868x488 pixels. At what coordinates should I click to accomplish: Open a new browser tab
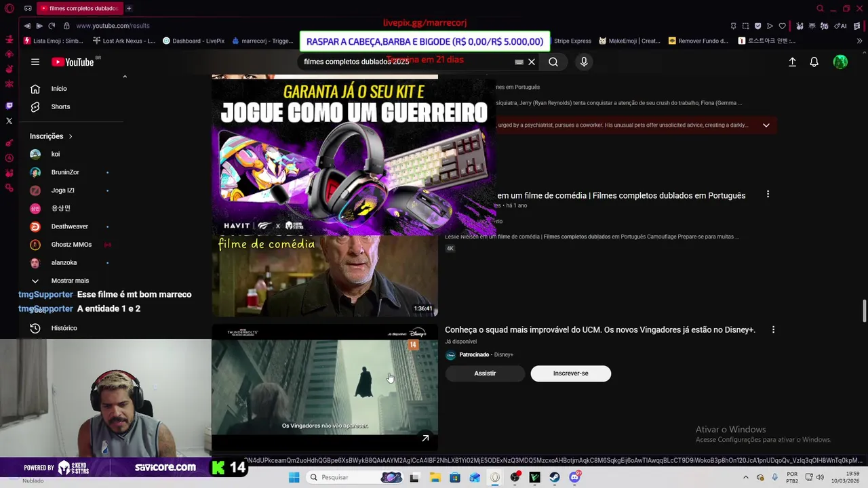pos(129,8)
